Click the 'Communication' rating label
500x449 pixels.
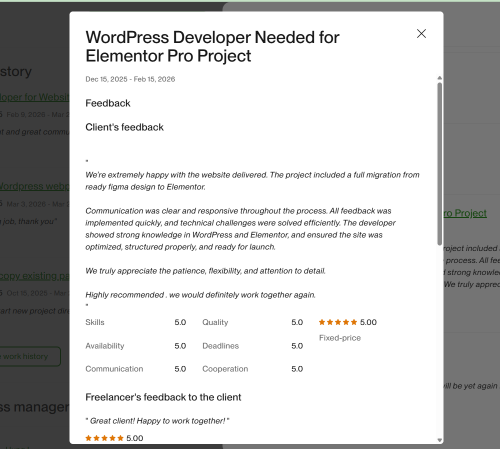click(114, 369)
